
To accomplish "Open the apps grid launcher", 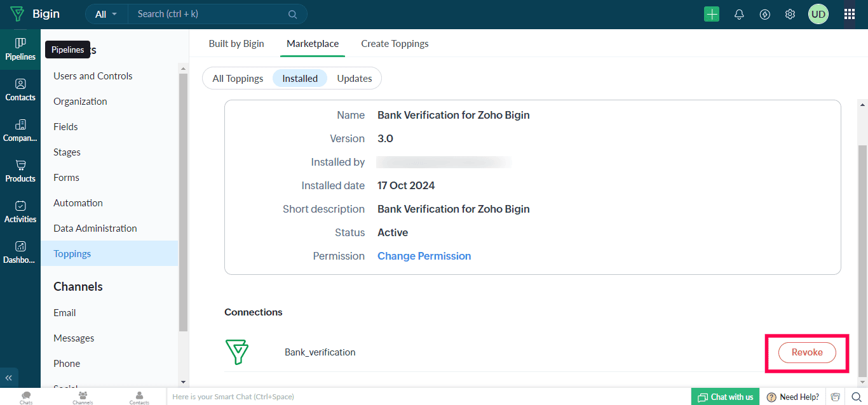I will click(850, 14).
